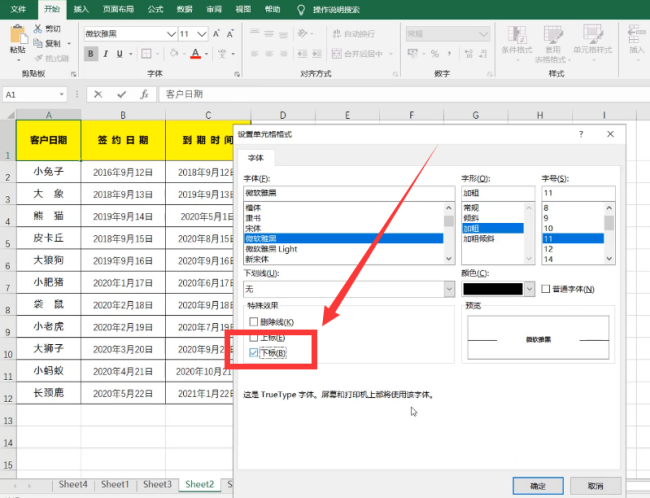Viewport: 650px width, 498px height.
Task: Click the OK button in the dialog
Action: 538,486
